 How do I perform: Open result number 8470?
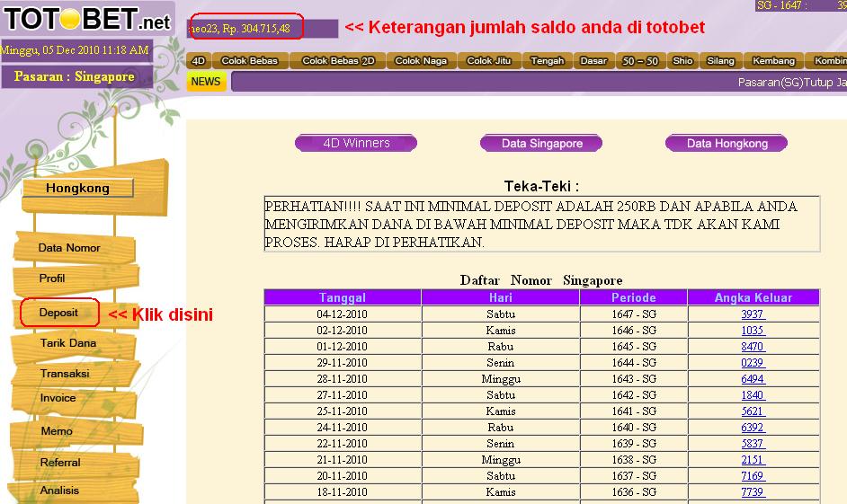753,347
